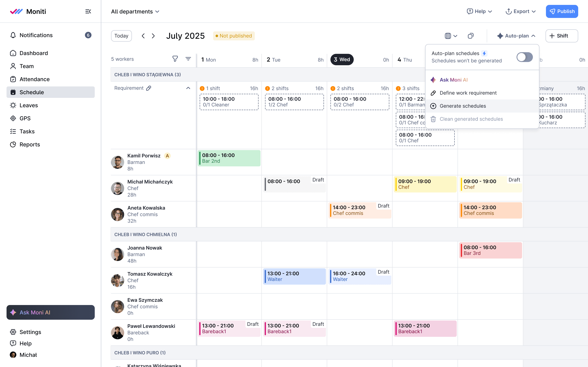Enable the Auto-plan schedules toggle

(524, 57)
